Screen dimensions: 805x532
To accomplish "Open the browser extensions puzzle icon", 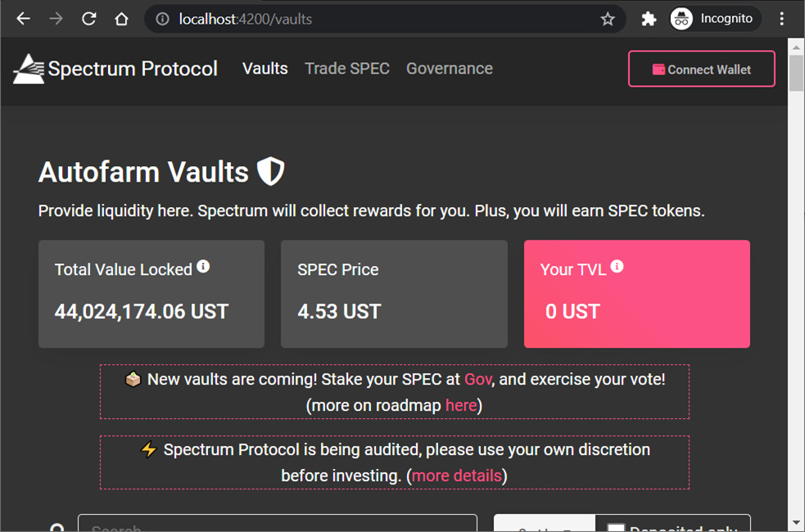I will tap(649, 19).
